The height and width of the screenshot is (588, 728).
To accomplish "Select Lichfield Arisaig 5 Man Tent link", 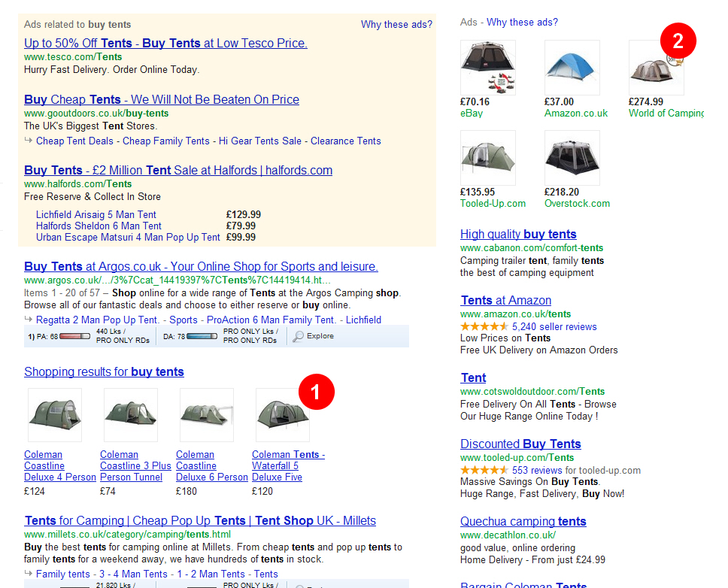I will [96, 215].
